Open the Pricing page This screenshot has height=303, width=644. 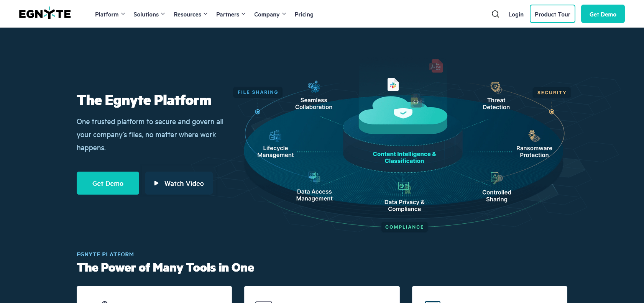coord(304,14)
